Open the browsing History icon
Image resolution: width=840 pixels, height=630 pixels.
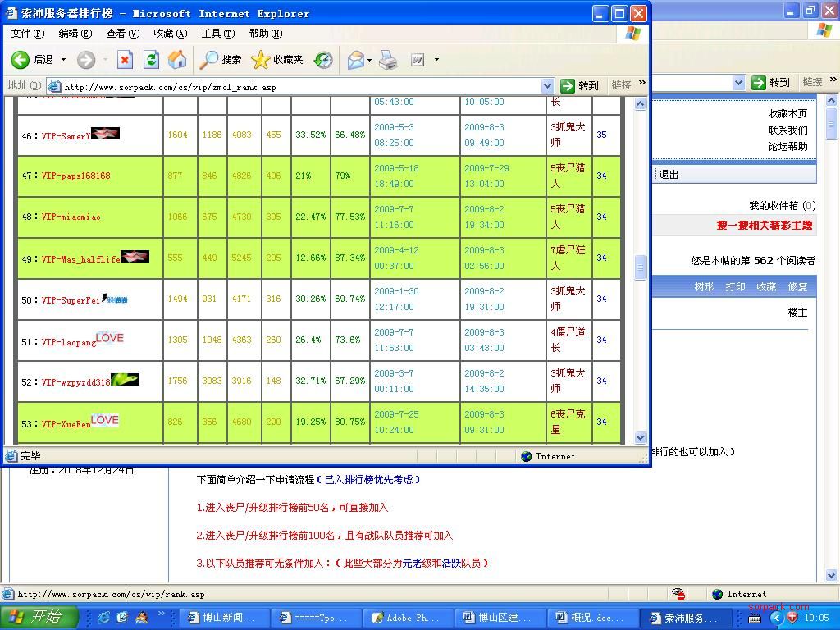pyautogui.click(x=323, y=60)
